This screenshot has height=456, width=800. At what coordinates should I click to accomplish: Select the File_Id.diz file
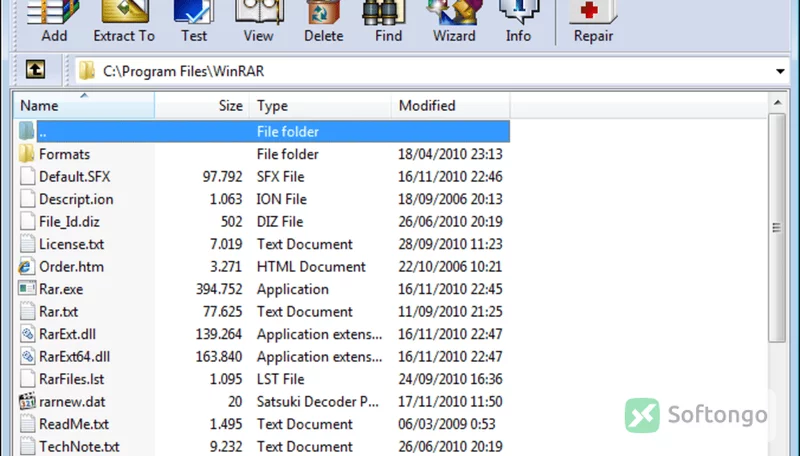[263, 221]
